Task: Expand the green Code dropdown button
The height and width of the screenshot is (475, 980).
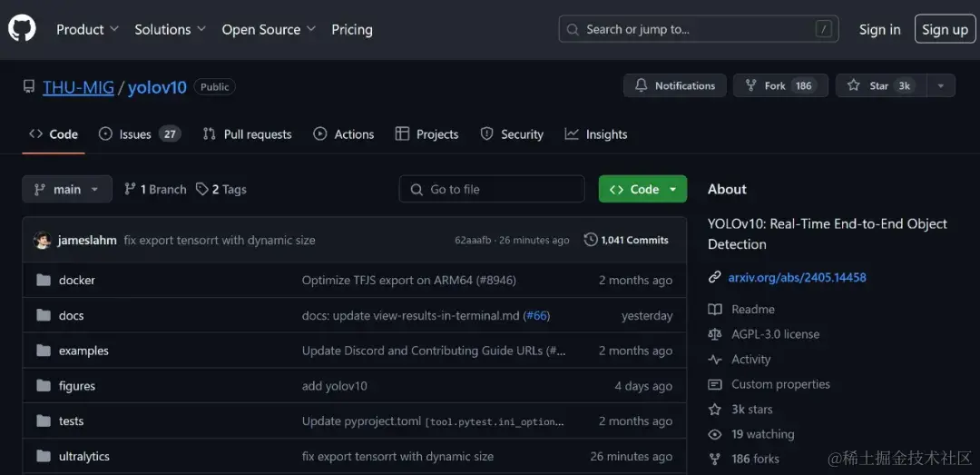Action: pyautogui.click(x=642, y=189)
